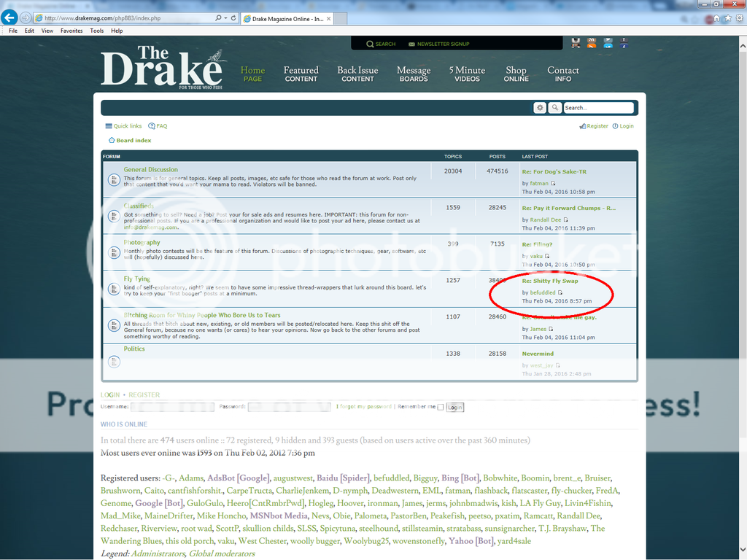Viewport: 747px width, 560px height.
Task: Click the forum search magnifier button
Action: point(555,108)
